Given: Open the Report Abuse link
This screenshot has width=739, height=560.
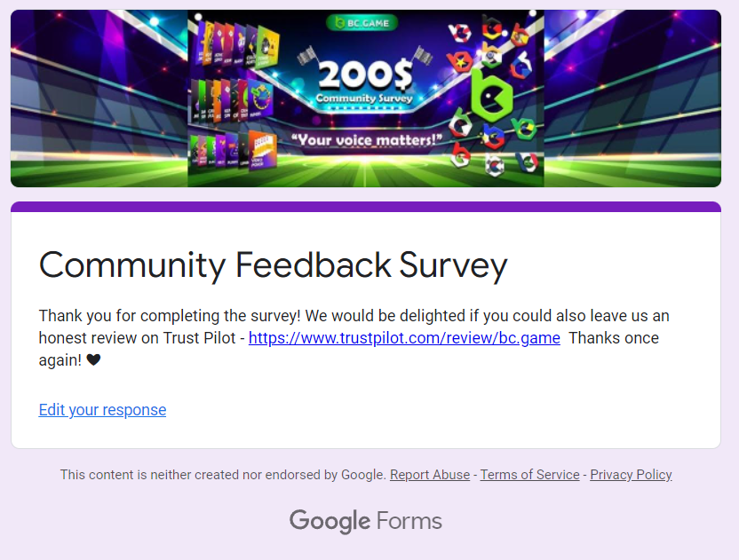Looking at the screenshot, I should point(430,475).
